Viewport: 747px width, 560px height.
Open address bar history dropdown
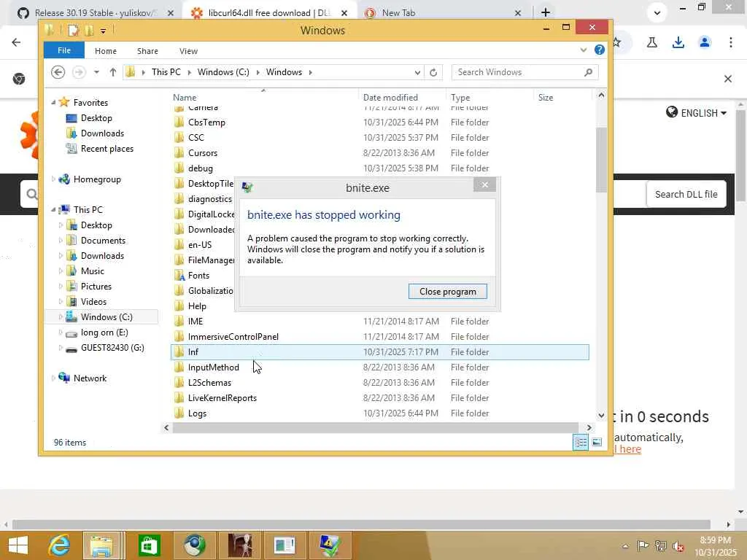417,72
